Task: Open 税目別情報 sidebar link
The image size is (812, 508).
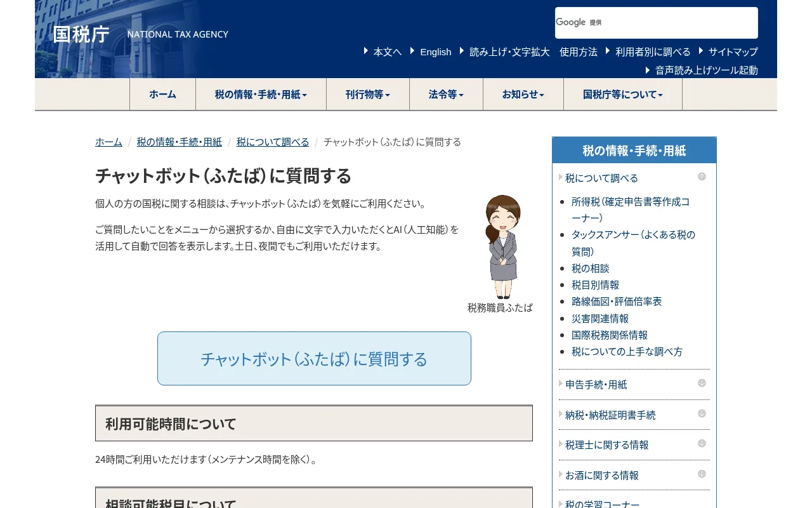Action: (595, 285)
